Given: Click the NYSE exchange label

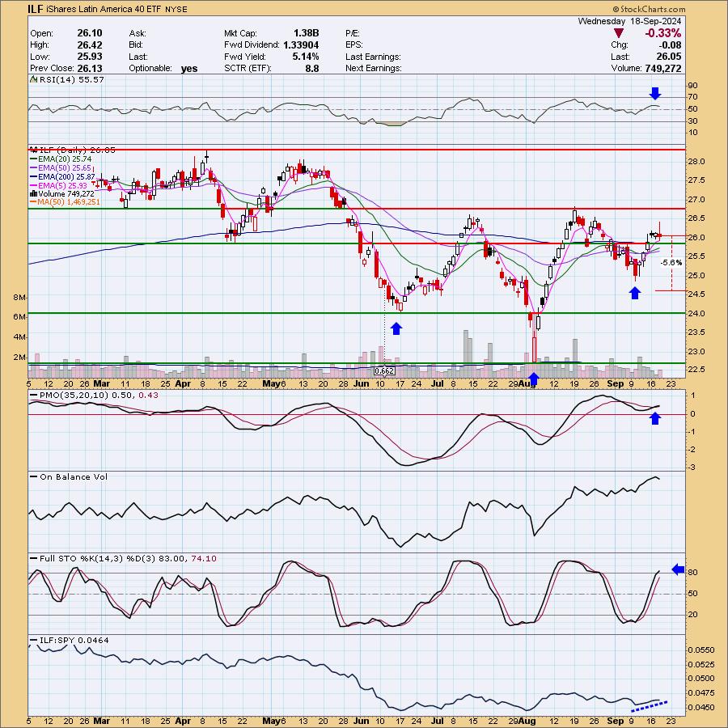Looking at the screenshot, I should pos(176,9).
